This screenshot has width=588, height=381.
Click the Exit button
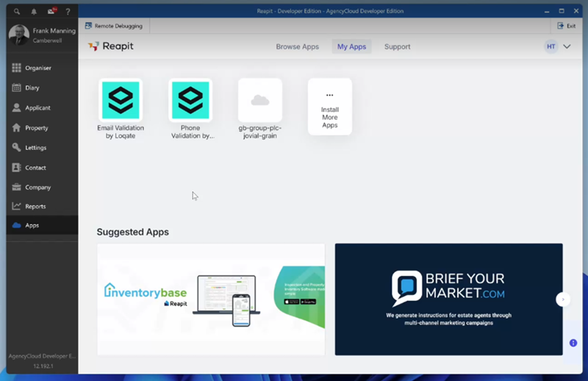click(x=567, y=26)
